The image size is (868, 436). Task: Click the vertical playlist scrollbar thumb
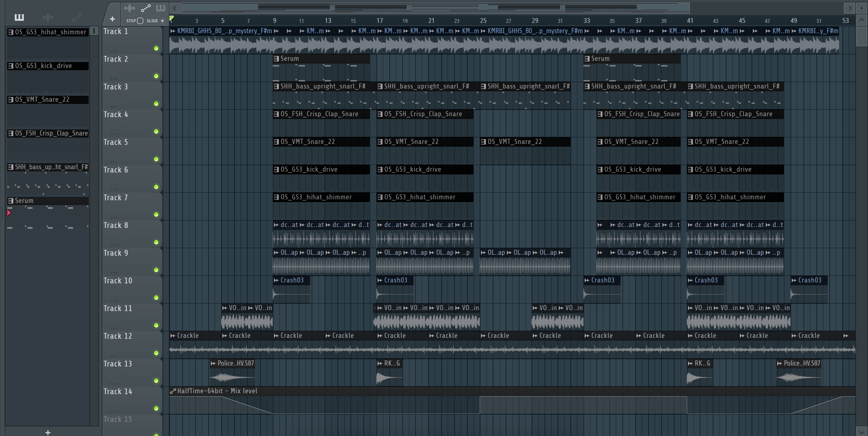[861, 36]
